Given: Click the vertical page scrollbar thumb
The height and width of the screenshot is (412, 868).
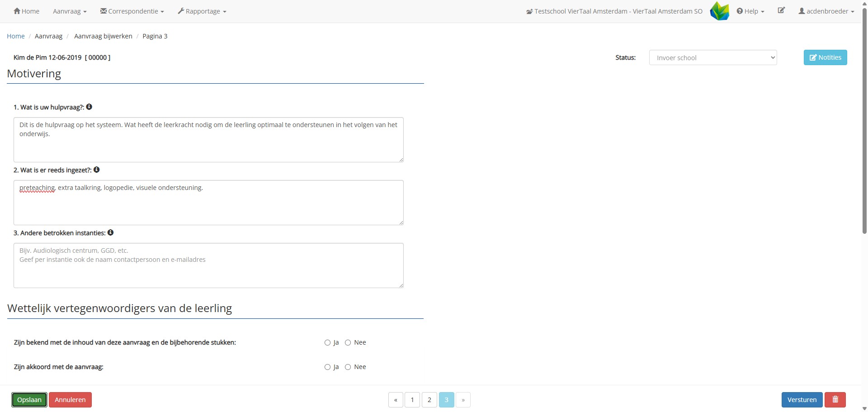Looking at the screenshot, I should coord(864,120).
